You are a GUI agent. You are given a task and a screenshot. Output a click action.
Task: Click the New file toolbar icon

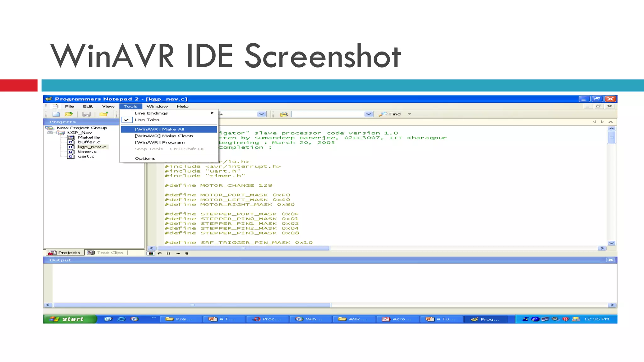(x=56, y=114)
